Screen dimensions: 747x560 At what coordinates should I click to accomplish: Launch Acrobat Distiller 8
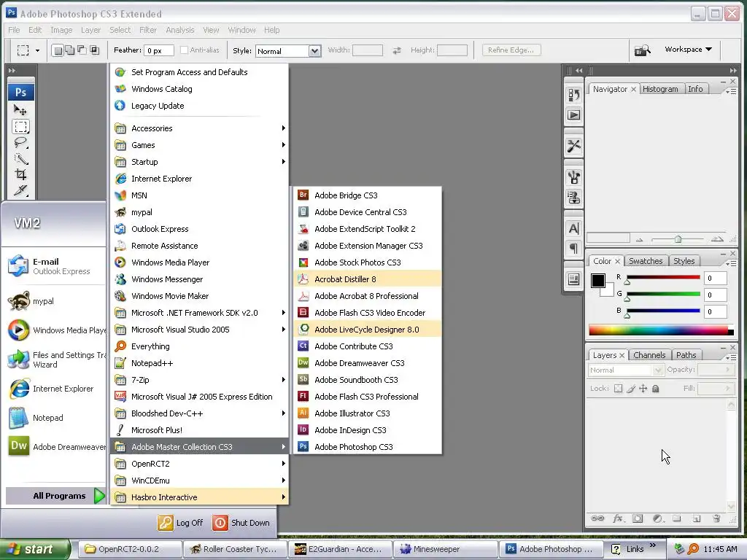point(368,279)
